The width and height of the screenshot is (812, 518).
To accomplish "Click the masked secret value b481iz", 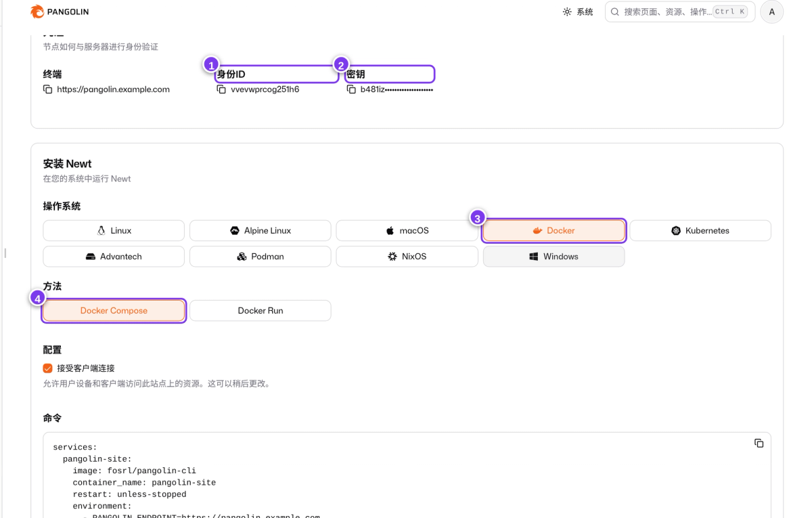I will 397,89.
